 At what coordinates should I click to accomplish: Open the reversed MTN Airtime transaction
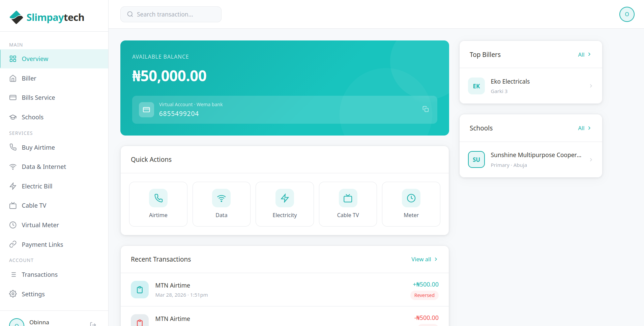(x=284, y=290)
